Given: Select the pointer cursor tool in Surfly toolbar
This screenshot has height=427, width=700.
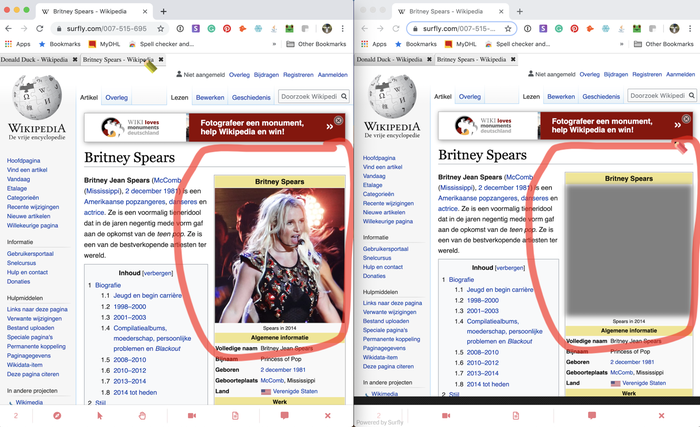Looking at the screenshot, I should (100, 414).
